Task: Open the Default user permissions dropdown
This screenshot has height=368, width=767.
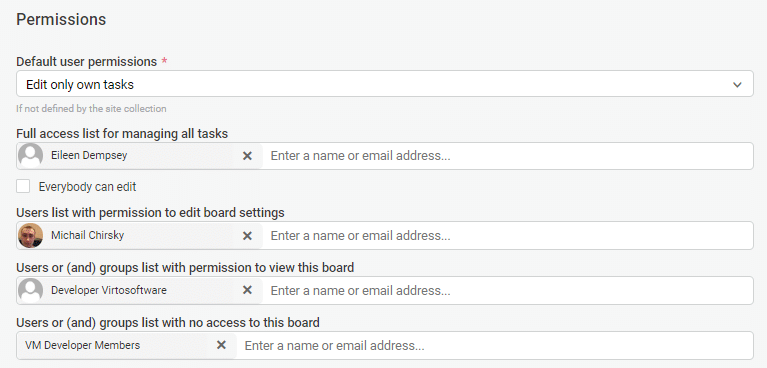Action: (x=384, y=84)
